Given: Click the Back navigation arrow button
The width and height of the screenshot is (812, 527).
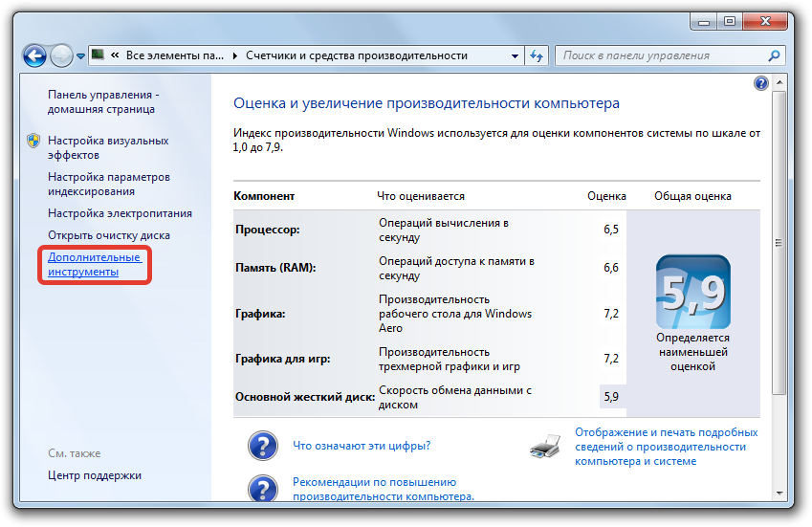Looking at the screenshot, I should pyautogui.click(x=34, y=55).
